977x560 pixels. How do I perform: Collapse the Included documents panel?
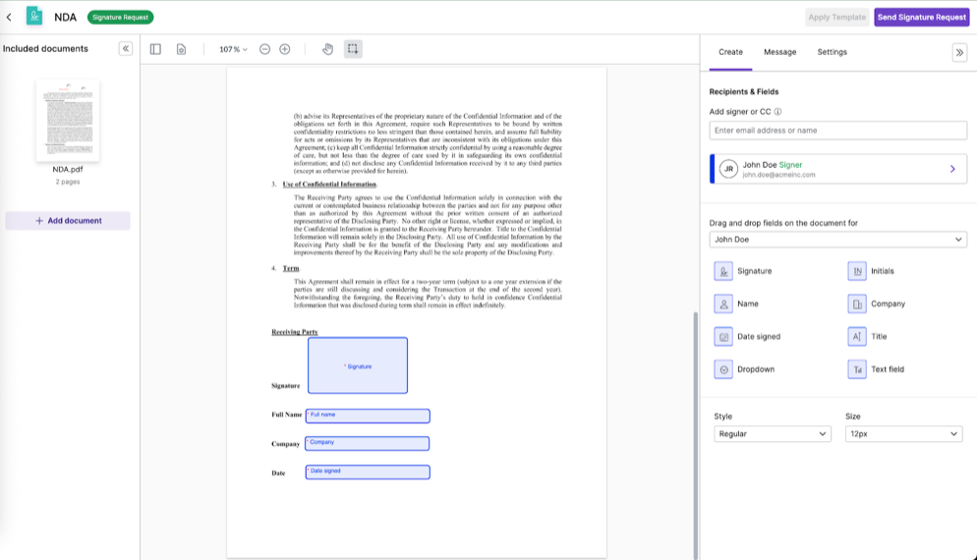[x=126, y=48]
